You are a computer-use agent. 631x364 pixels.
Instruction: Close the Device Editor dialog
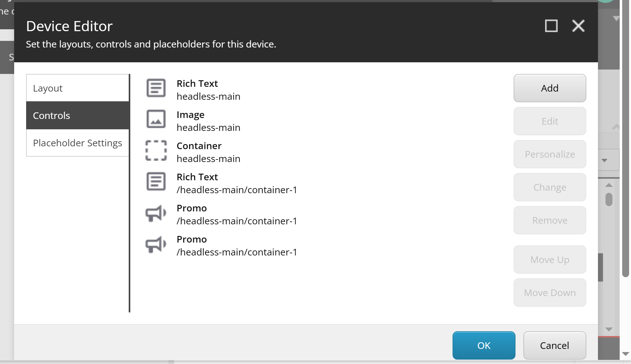[x=578, y=26]
